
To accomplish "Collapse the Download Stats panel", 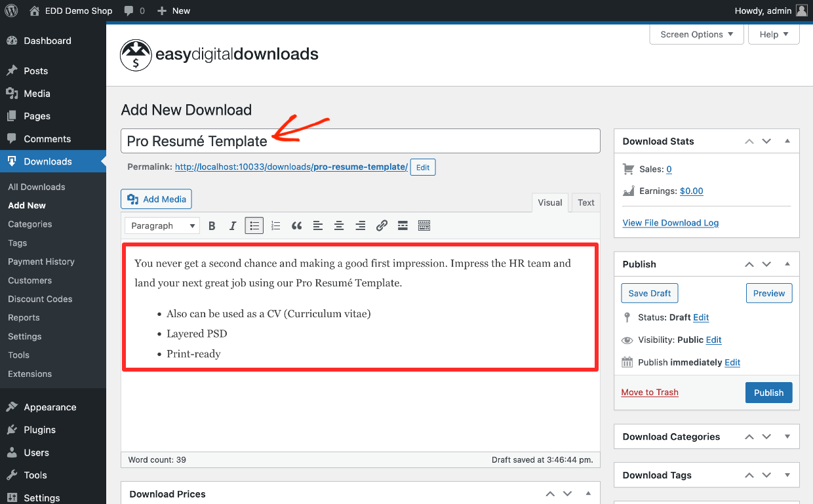I will click(x=787, y=142).
